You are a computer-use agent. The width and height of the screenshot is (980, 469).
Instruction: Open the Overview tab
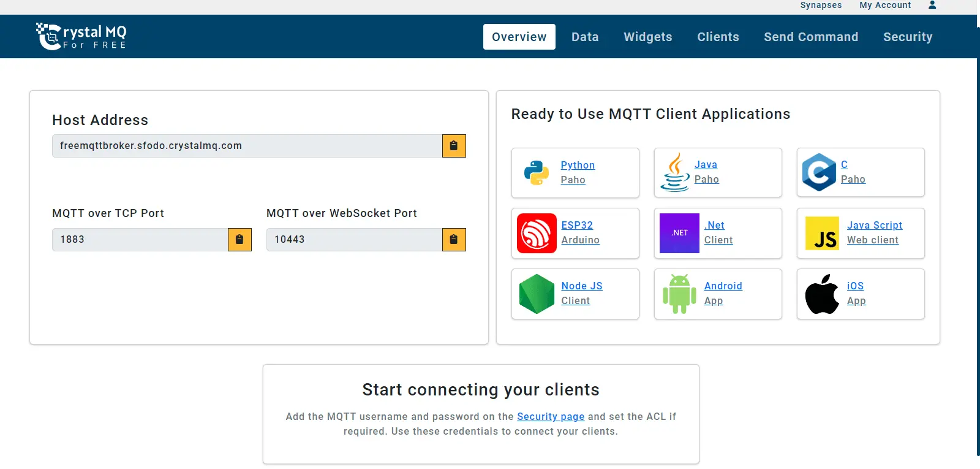[519, 37]
